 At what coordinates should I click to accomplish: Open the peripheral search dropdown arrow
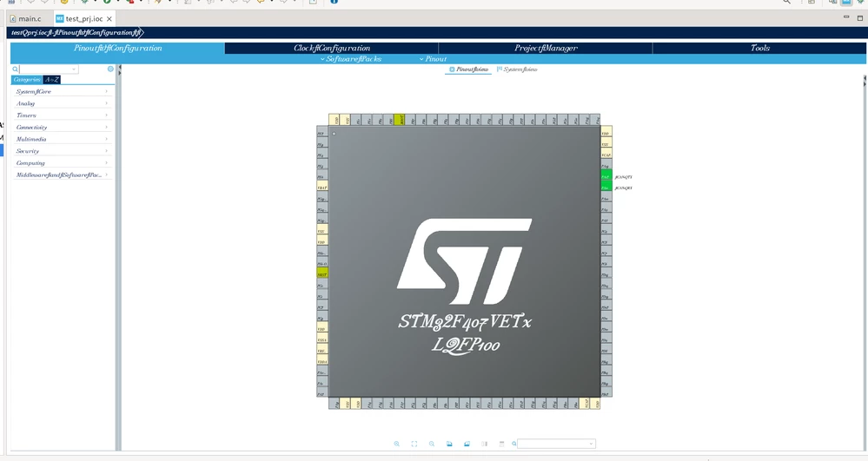(74, 69)
